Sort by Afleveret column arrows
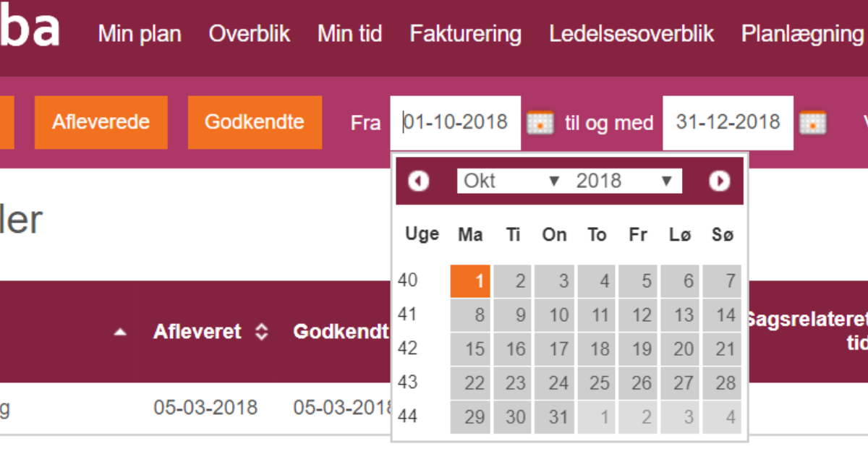The height and width of the screenshot is (454, 868). coord(262,332)
